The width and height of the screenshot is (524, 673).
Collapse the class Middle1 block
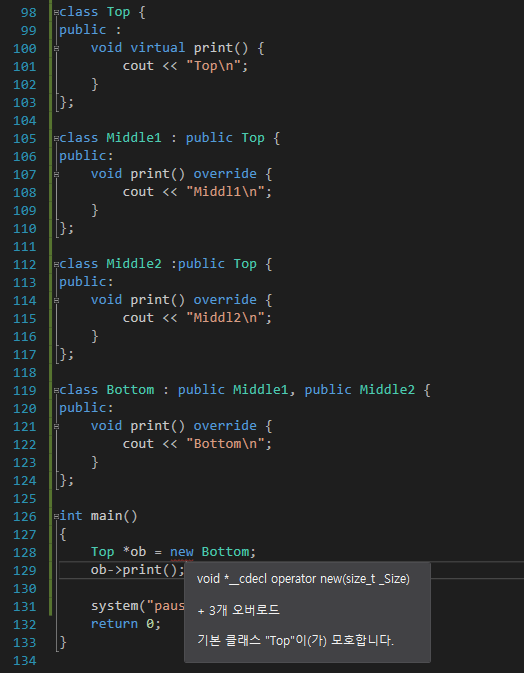coord(56,139)
